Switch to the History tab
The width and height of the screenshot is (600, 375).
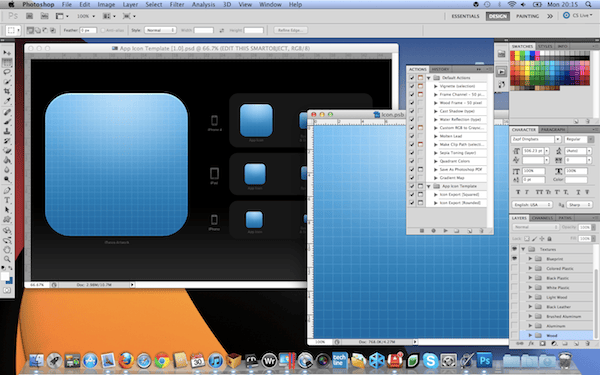tap(440, 69)
